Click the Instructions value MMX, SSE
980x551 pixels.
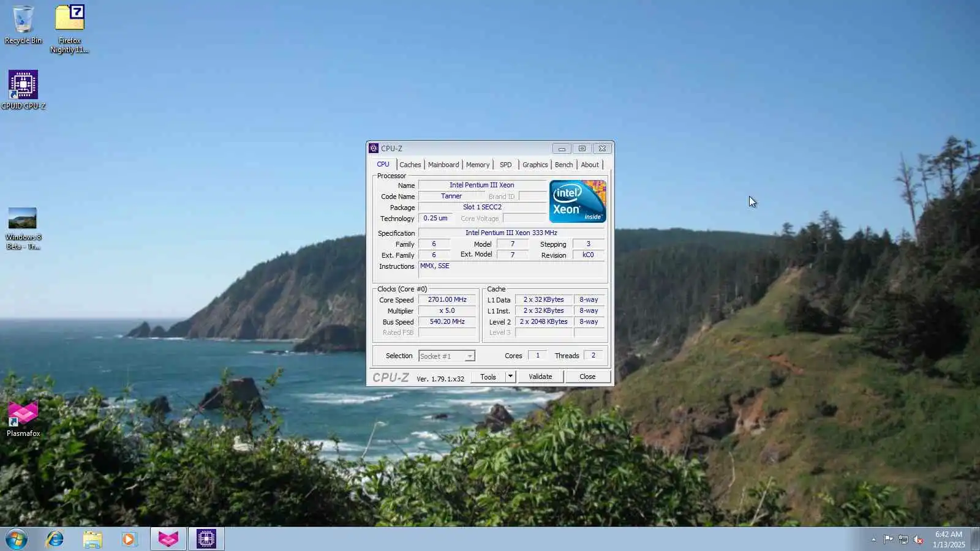point(511,269)
